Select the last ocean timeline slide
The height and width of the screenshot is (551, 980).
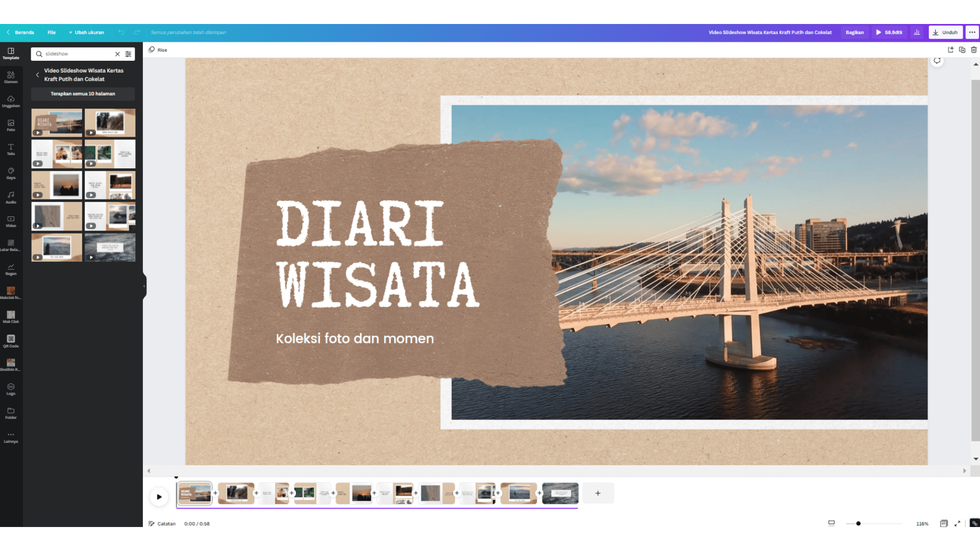(x=560, y=493)
